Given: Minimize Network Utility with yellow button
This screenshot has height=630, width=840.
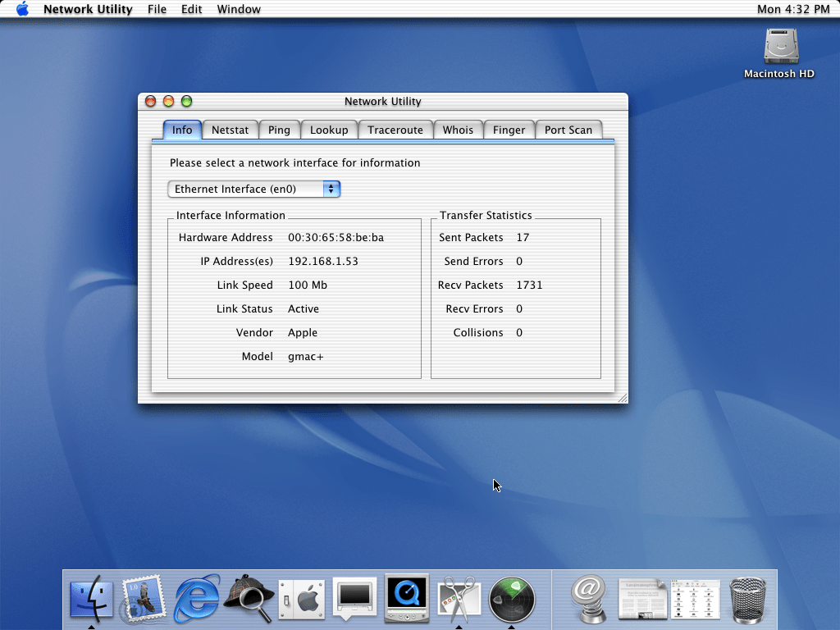Looking at the screenshot, I should (x=168, y=101).
